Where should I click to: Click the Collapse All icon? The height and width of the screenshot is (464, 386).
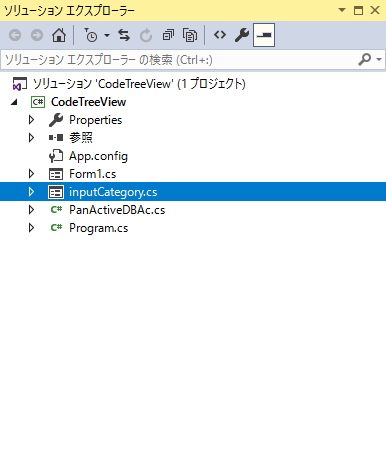168,35
